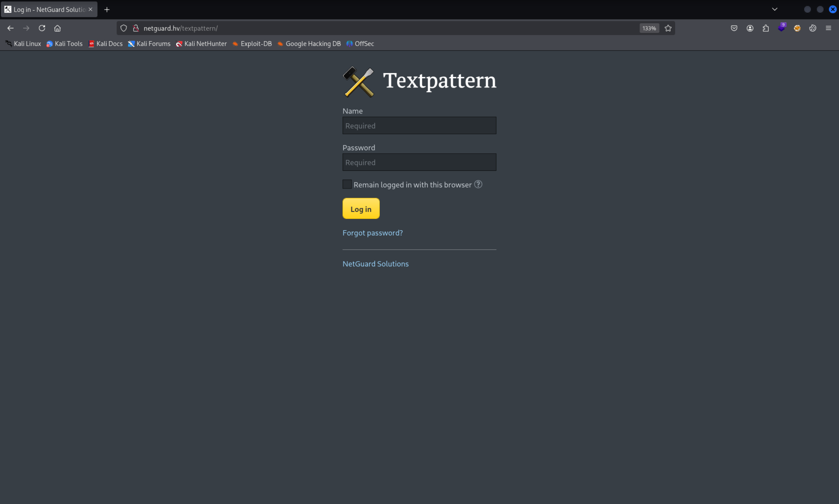
Task: Open the tracking protection shield
Action: 124,28
